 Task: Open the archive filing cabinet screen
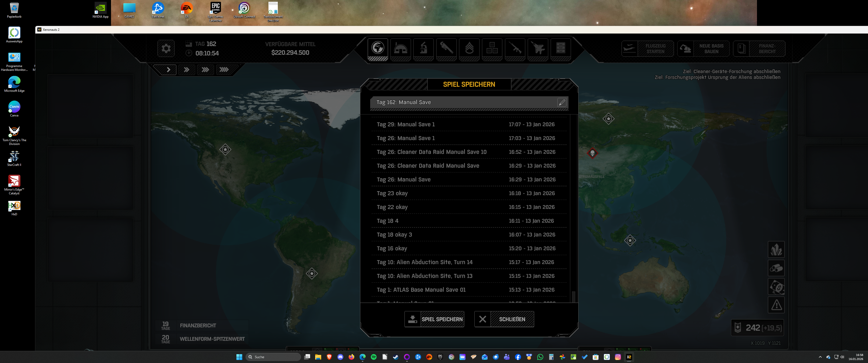(560, 48)
